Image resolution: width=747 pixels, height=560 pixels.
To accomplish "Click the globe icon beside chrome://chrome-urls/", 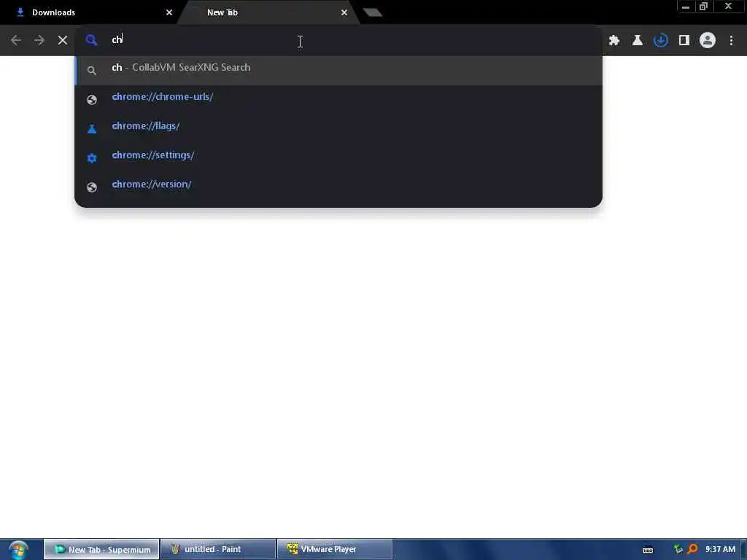I will pyautogui.click(x=92, y=99).
